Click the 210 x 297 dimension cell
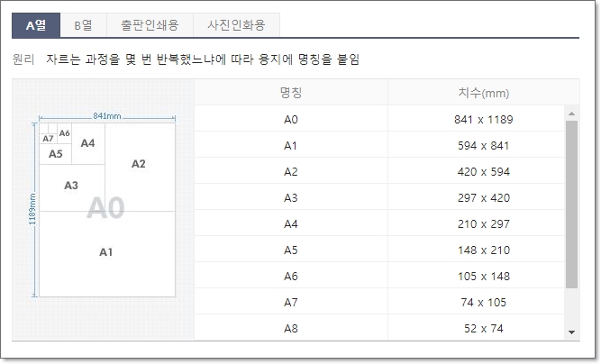The image size is (601, 364). (x=476, y=223)
